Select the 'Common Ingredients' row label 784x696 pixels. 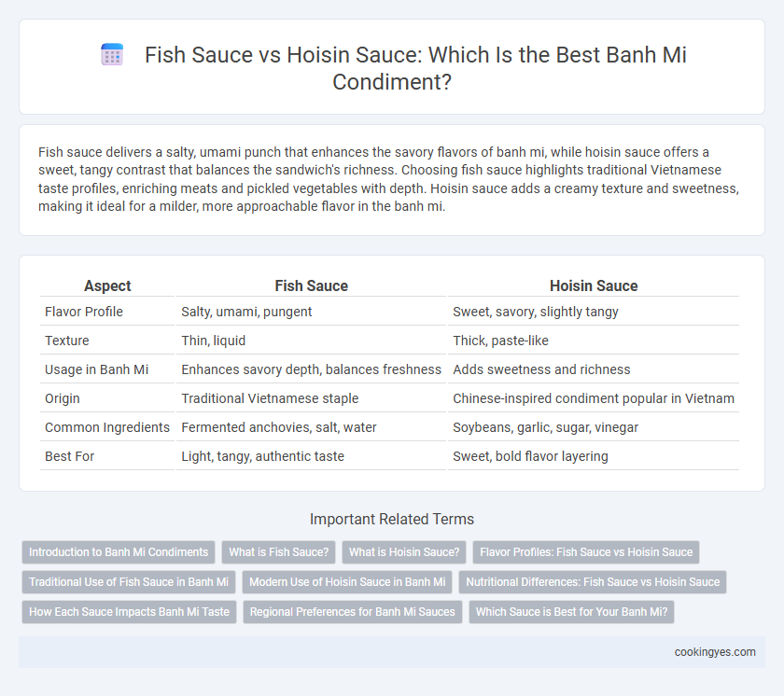[x=107, y=427]
